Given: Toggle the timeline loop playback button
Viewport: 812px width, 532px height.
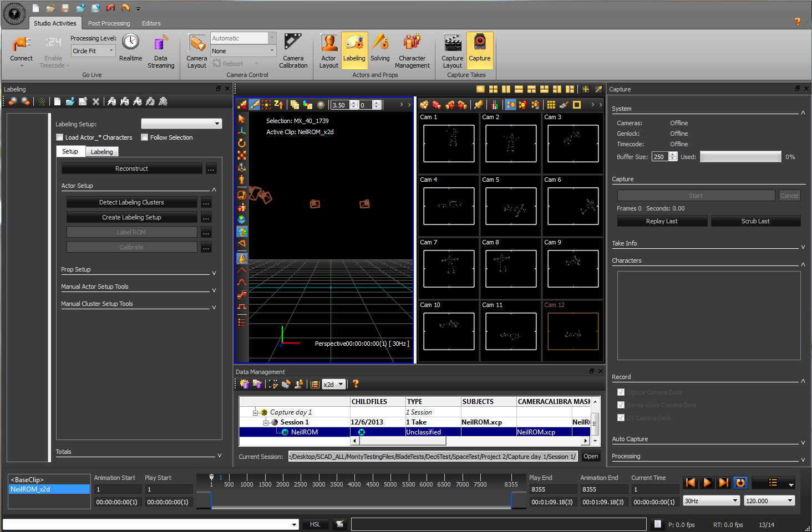Looking at the screenshot, I should (740, 483).
